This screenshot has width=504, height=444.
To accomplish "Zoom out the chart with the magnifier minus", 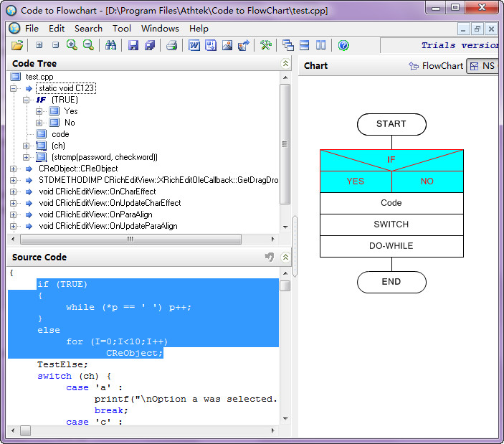I will pyautogui.click(x=88, y=45).
